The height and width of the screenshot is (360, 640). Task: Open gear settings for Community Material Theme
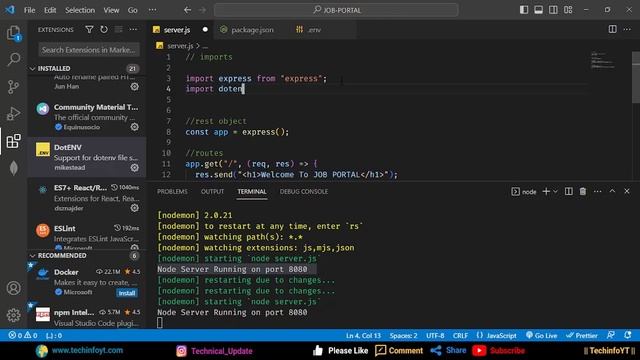pyautogui.click(x=134, y=127)
